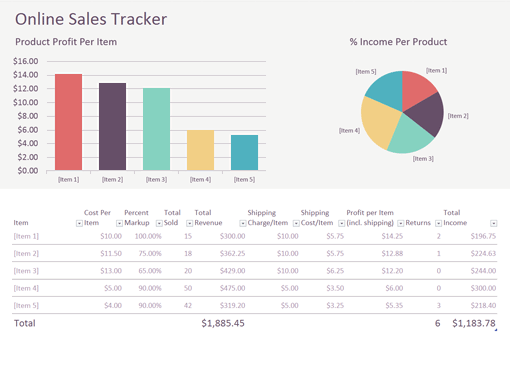510x382 pixels.
Task: Select the [Item 1] table row name cell
Action: pyautogui.click(x=26, y=236)
